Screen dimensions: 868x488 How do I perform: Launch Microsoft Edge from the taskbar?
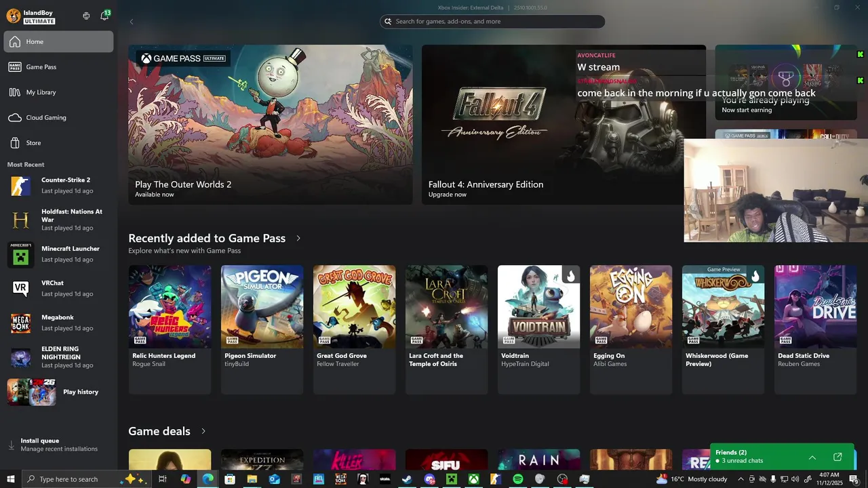point(208,479)
